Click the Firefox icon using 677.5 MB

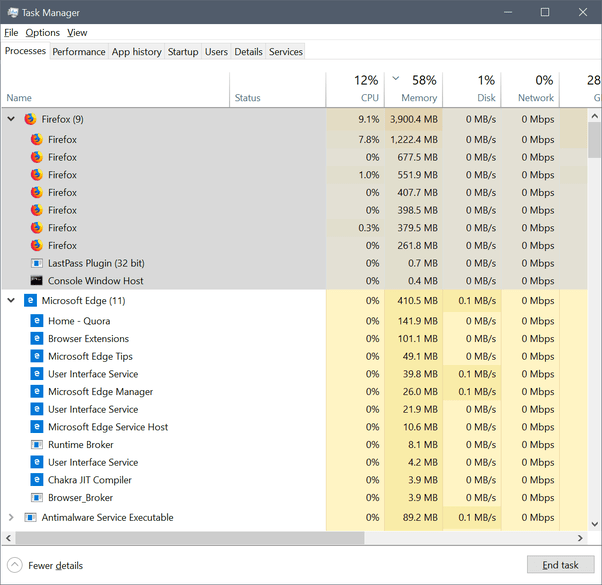36,157
